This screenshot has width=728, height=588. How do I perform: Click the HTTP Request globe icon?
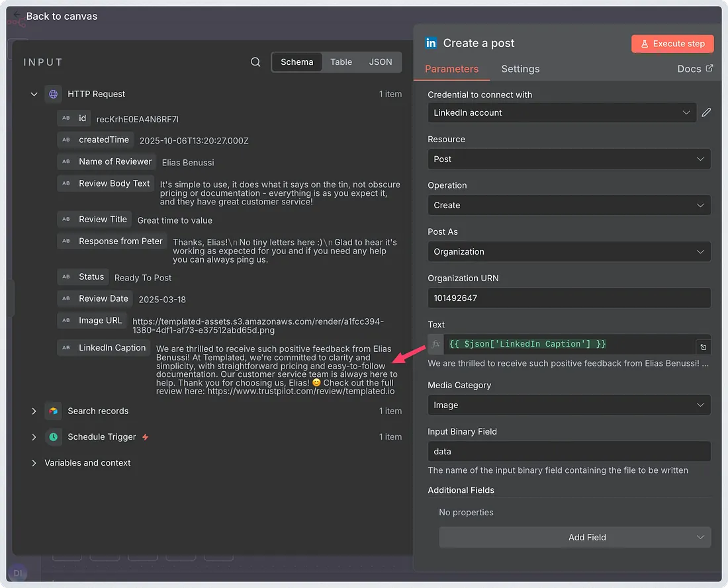coord(54,94)
